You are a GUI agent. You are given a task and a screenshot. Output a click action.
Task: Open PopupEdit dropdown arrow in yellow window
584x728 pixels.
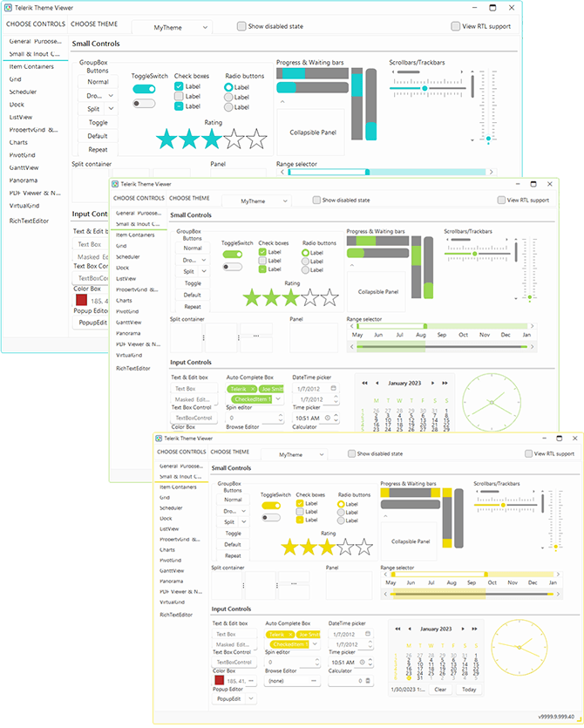point(251,698)
